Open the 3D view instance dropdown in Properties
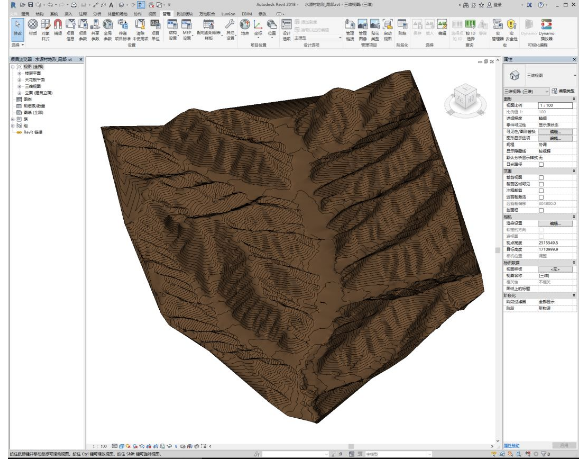Screen dimensions: 585x464 [526, 91]
